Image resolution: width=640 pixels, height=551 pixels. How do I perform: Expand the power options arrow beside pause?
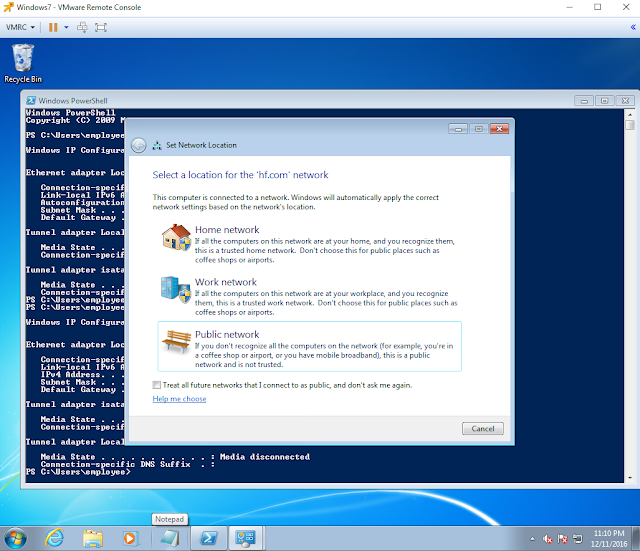[66, 27]
